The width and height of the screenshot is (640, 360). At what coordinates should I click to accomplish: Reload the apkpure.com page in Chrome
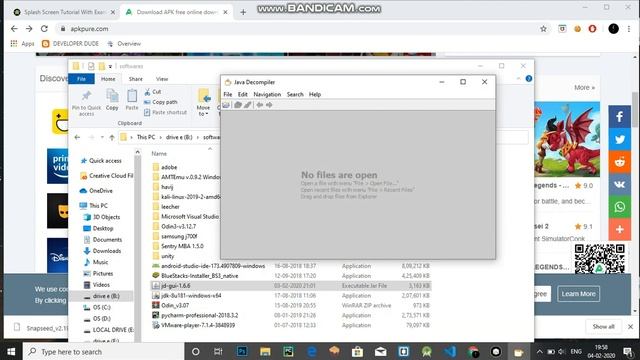click(x=44, y=29)
